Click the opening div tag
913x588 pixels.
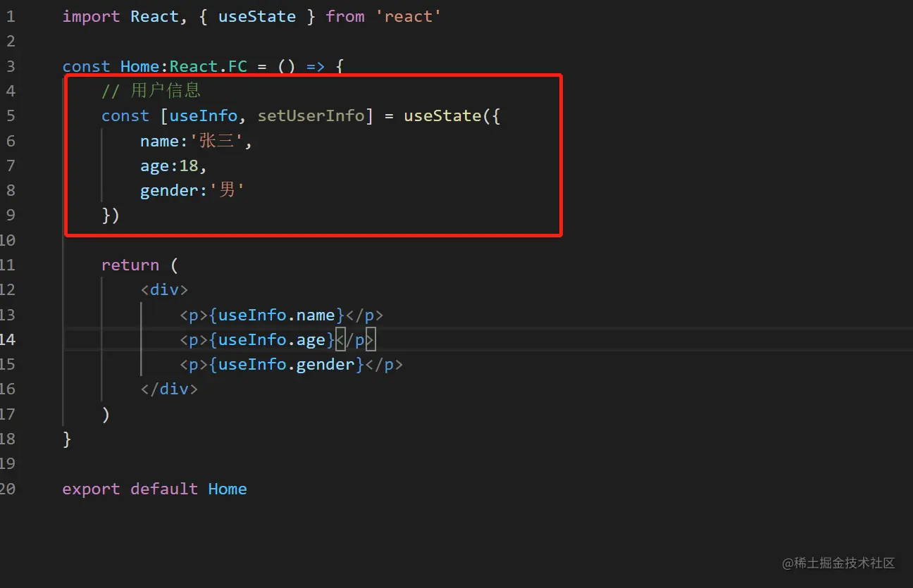164,289
